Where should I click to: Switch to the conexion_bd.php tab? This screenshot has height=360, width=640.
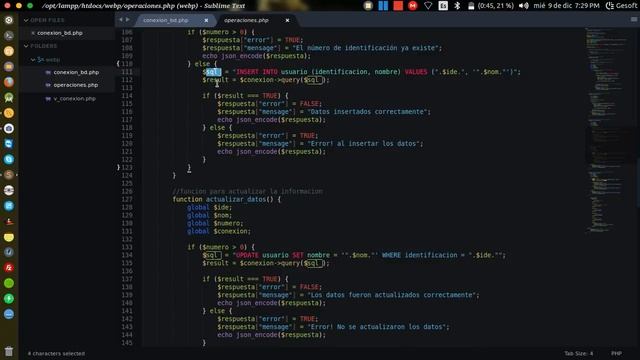click(166, 20)
